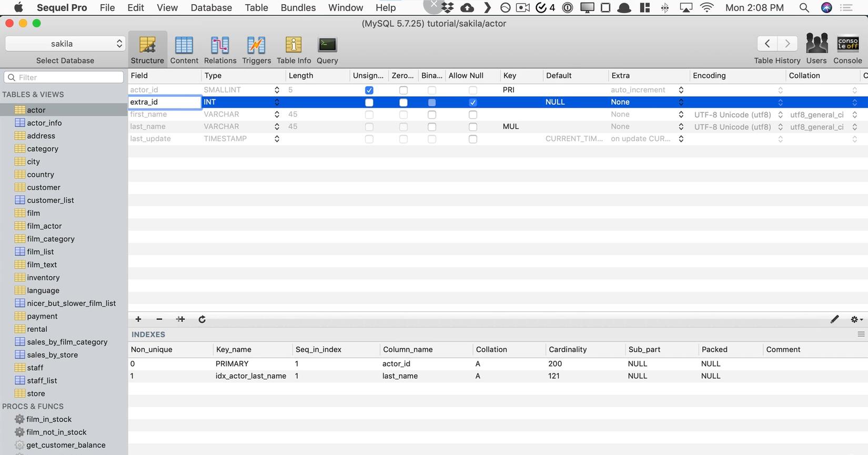
Task: Select the film_actor table
Action: pos(44,226)
